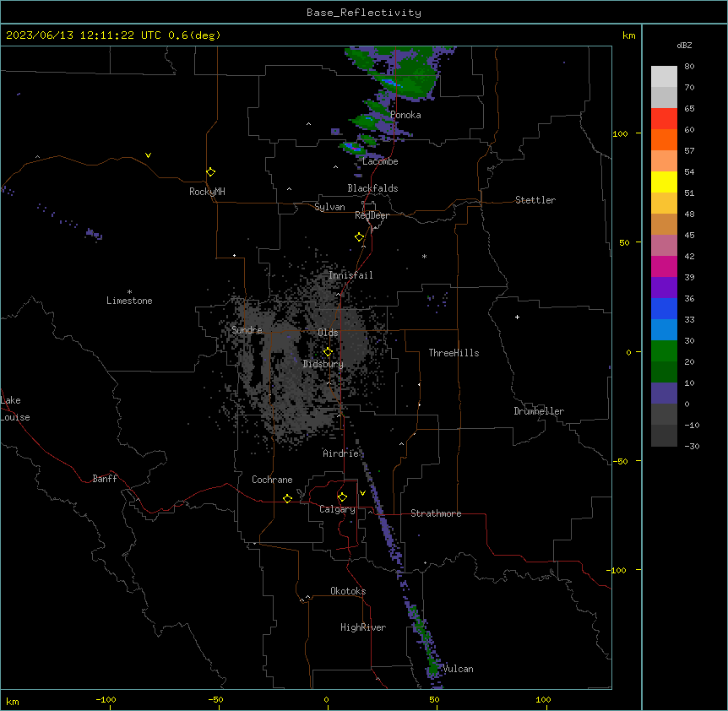Image resolution: width=728 pixels, height=711 pixels.
Task: Click the Limestone label
Action: click(129, 301)
